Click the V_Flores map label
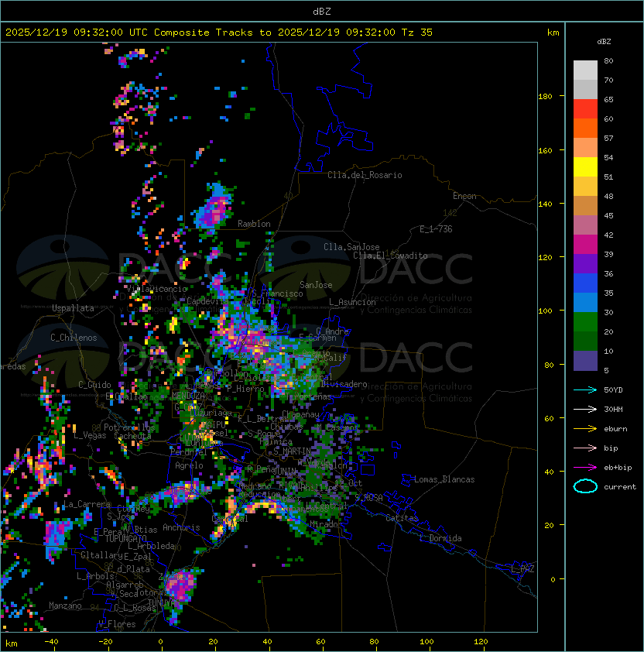The width and height of the screenshot is (644, 652). tap(117, 624)
